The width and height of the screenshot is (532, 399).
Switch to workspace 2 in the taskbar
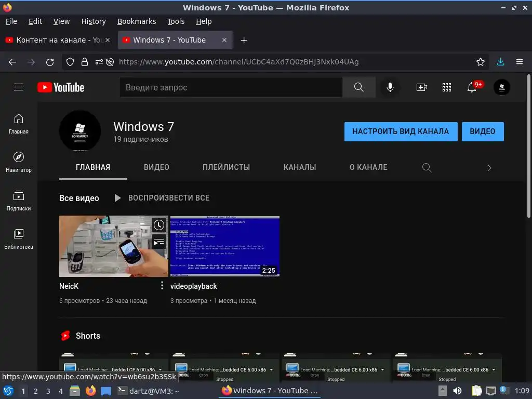pyautogui.click(x=36, y=391)
